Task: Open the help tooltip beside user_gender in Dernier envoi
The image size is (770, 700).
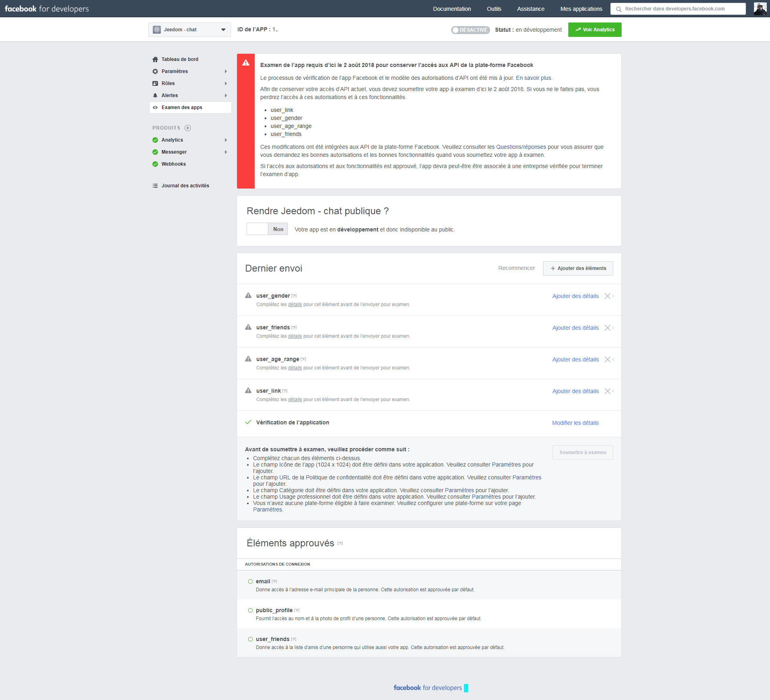Action: coord(294,296)
